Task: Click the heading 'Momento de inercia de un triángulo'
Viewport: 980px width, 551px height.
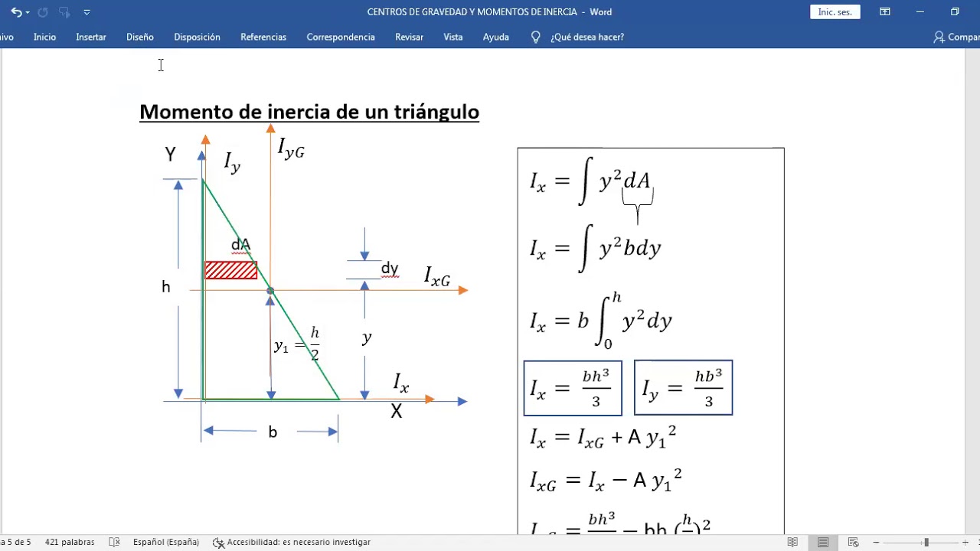Action: [x=309, y=112]
